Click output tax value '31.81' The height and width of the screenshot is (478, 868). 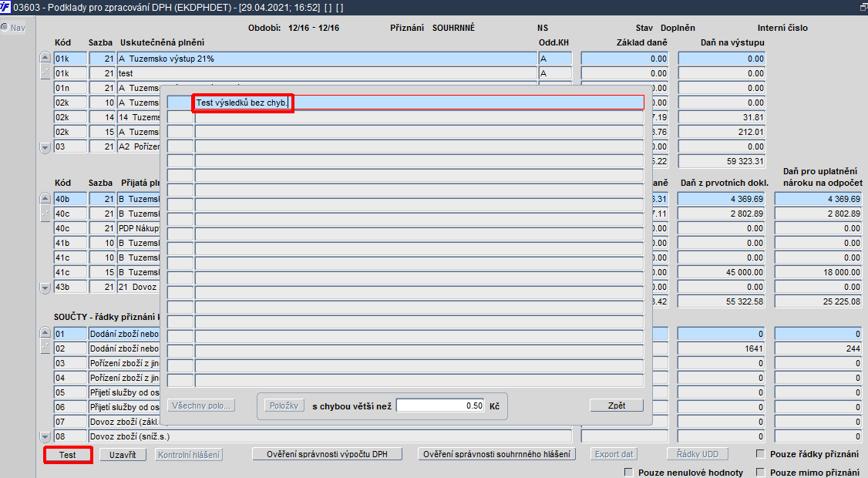pos(722,117)
